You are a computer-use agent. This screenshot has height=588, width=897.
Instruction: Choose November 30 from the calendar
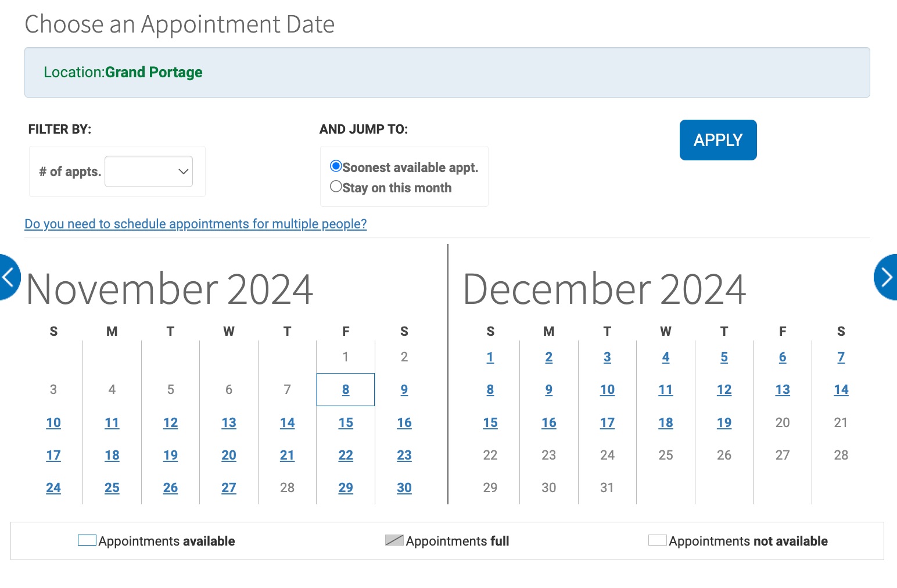pos(404,487)
